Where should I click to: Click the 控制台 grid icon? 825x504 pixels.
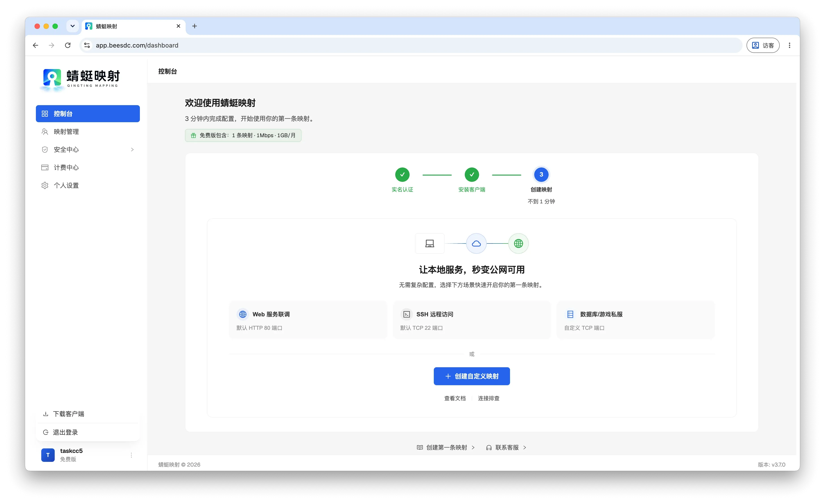point(45,113)
